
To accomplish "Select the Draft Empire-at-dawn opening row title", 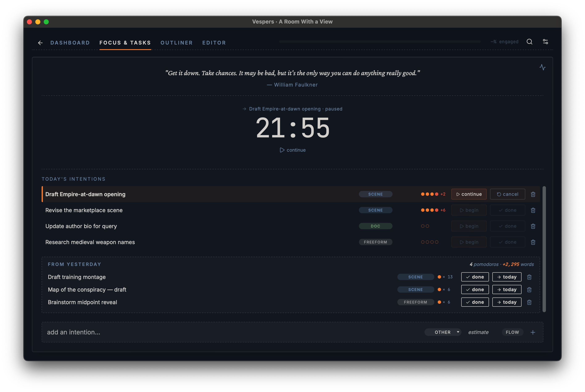I will pos(85,194).
